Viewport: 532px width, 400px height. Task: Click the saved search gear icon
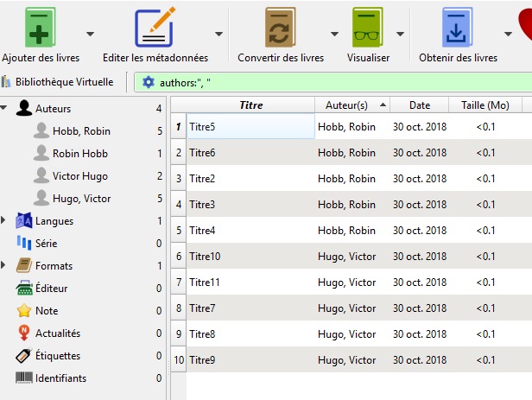148,82
